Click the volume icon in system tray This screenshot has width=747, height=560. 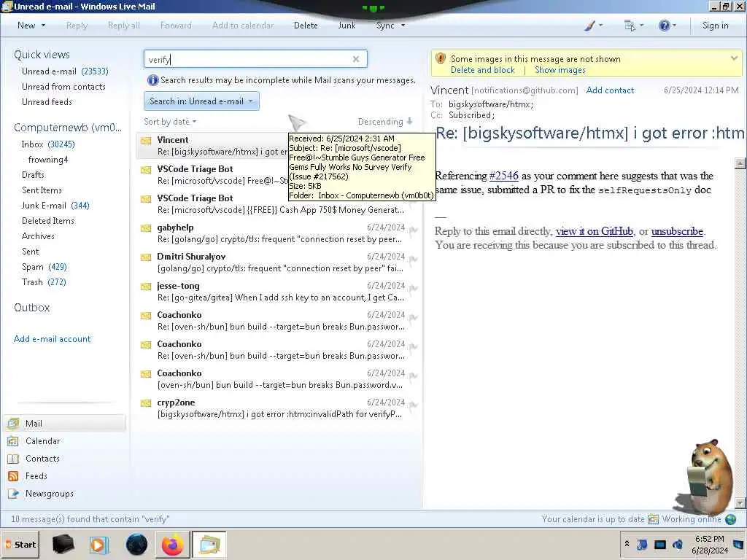coord(677,544)
